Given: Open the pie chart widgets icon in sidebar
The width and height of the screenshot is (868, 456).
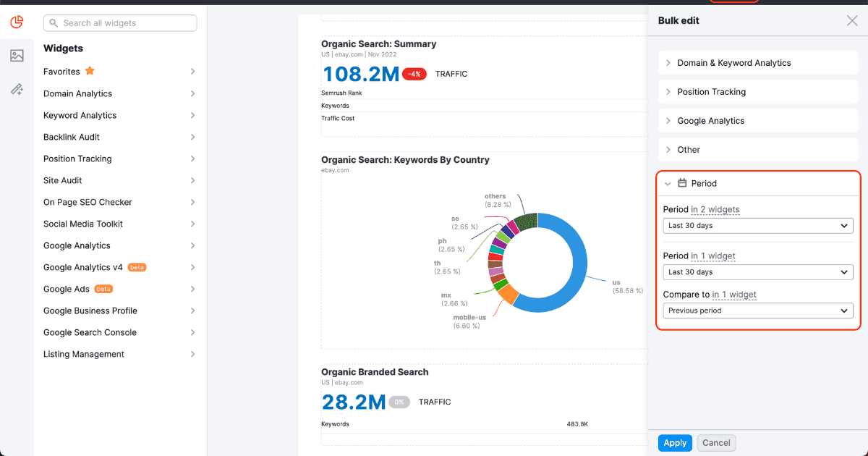Looking at the screenshot, I should click(x=17, y=22).
